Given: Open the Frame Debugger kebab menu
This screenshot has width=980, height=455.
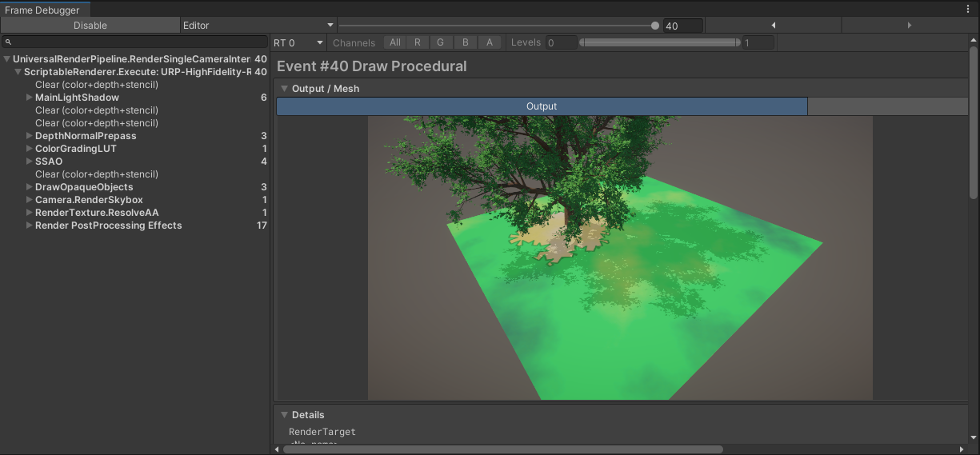Looking at the screenshot, I should tap(968, 10).
